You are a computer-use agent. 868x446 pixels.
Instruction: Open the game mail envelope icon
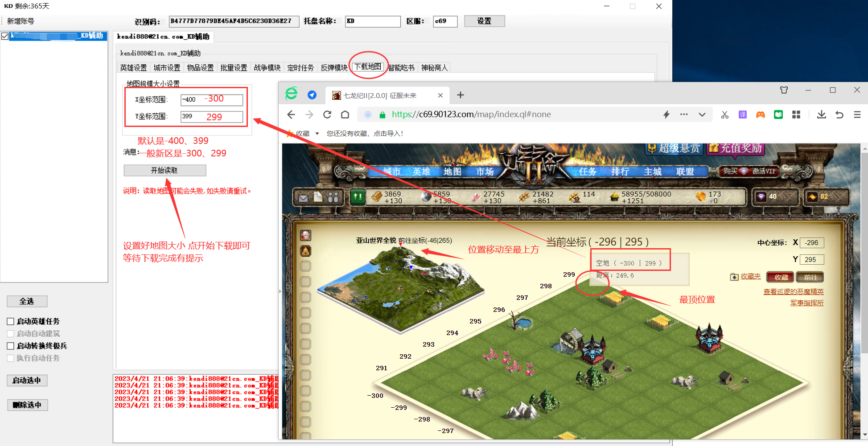pyautogui.click(x=303, y=198)
